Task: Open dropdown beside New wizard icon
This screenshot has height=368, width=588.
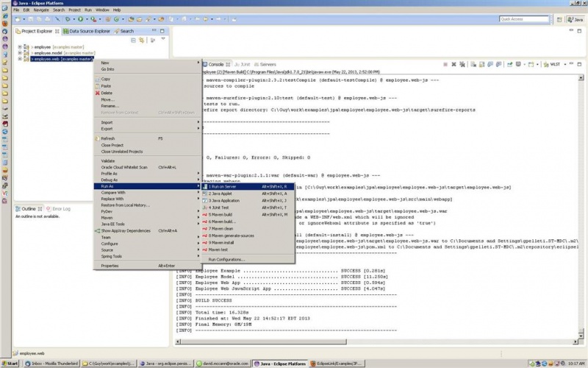Action: (x=24, y=19)
